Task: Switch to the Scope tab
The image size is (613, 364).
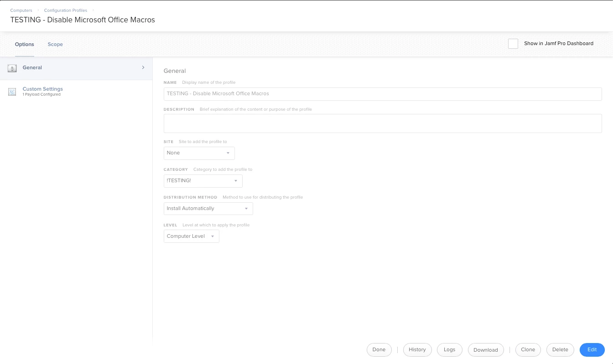Action: click(55, 44)
